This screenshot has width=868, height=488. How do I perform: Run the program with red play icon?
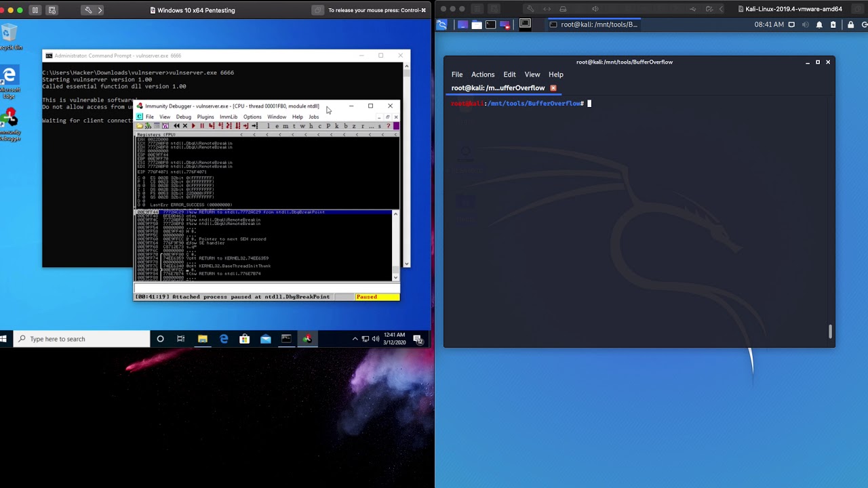tap(193, 126)
